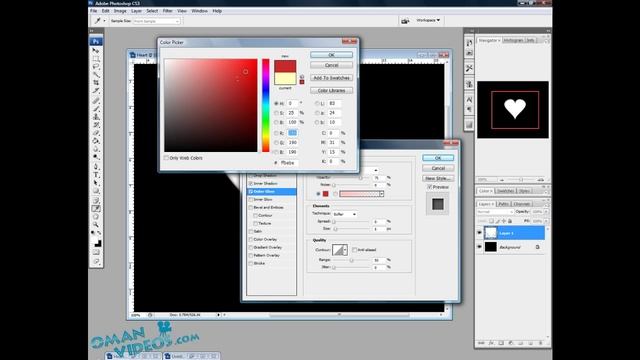Screen dimensions: 640x360
Task: Open the Go to Bridge icon
Action: [x=405, y=20]
